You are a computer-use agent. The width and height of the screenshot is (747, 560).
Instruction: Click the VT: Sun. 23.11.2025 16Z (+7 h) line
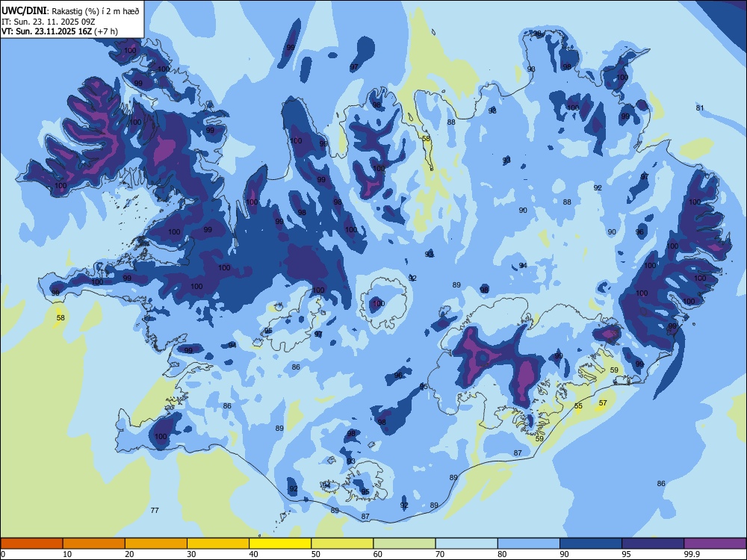coord(60,31)
